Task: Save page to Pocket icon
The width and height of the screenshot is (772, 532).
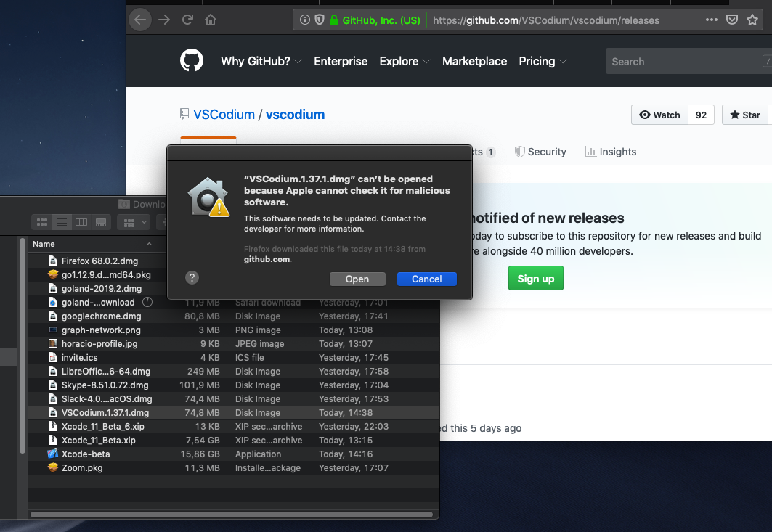Action: (x=732, y=20)
